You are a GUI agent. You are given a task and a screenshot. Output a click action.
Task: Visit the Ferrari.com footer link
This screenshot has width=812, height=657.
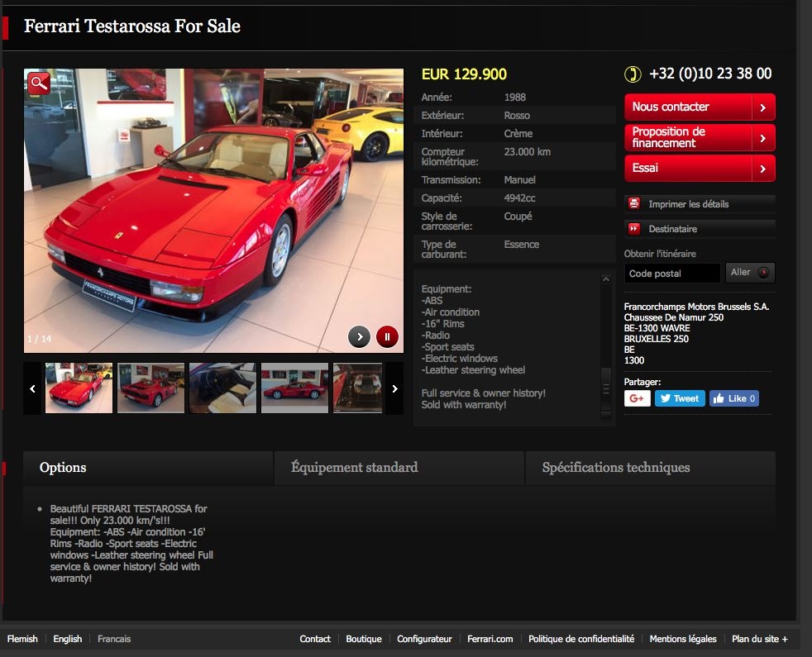[x=490, y=639]
